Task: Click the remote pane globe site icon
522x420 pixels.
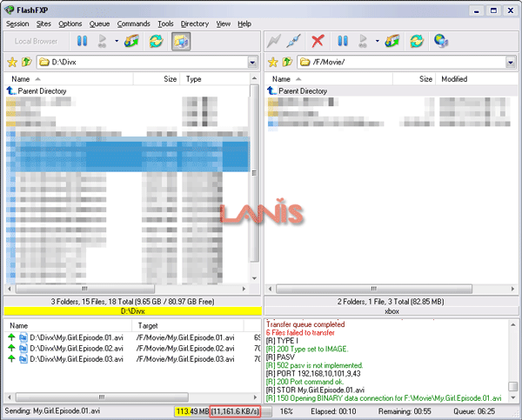Action: 441,41
